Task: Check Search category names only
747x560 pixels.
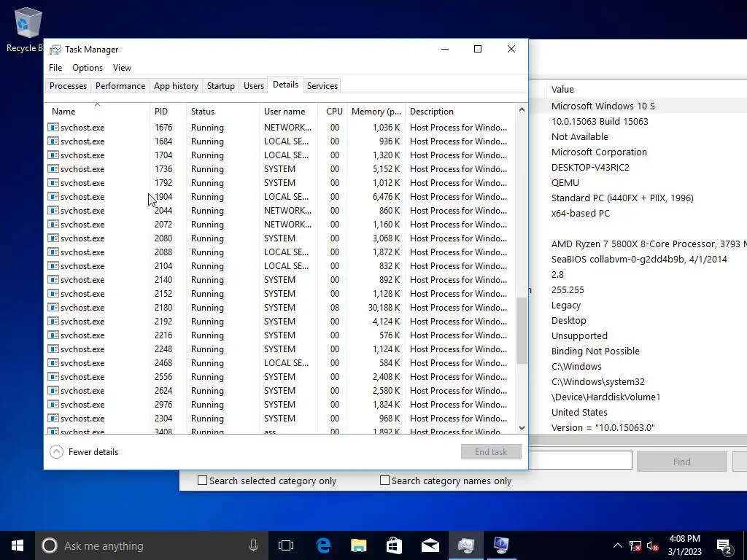Action: point(385,481)
